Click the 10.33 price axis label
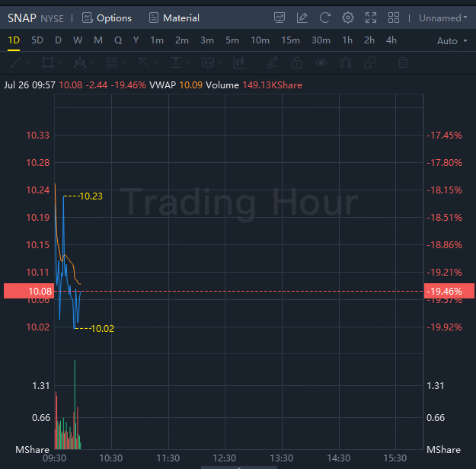The image size is (476, 469). coord(37,135)
